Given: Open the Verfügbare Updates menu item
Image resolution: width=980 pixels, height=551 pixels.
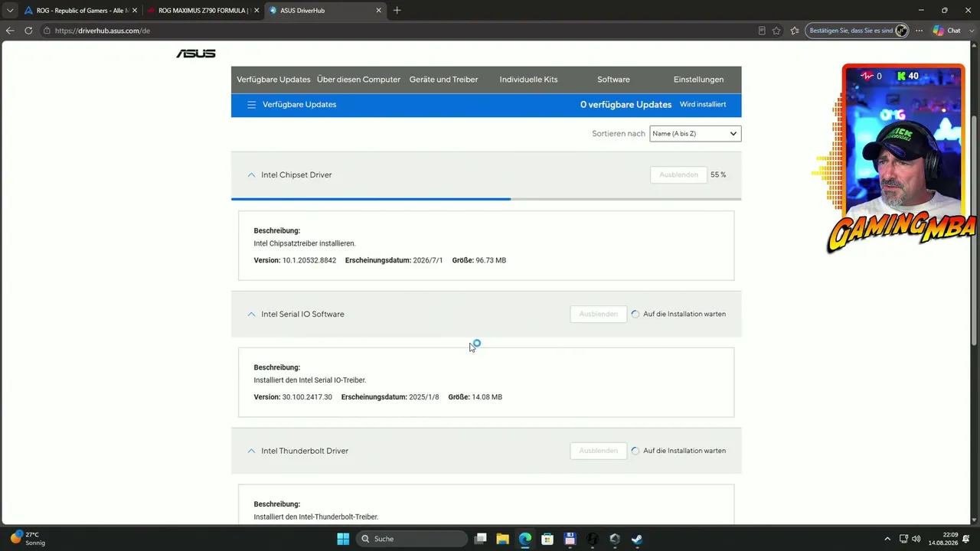Looking at the screenshot, I should tap(273, 80).
